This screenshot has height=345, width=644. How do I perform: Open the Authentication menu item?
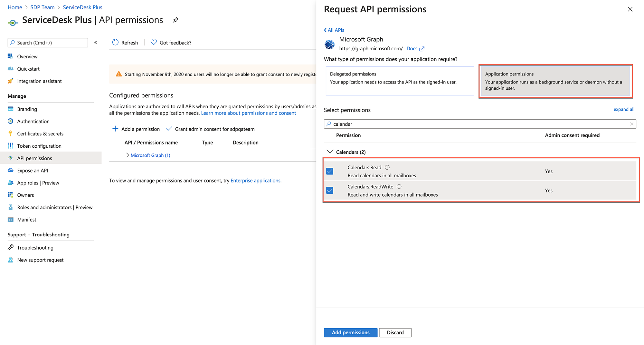(x=33, y=121)
